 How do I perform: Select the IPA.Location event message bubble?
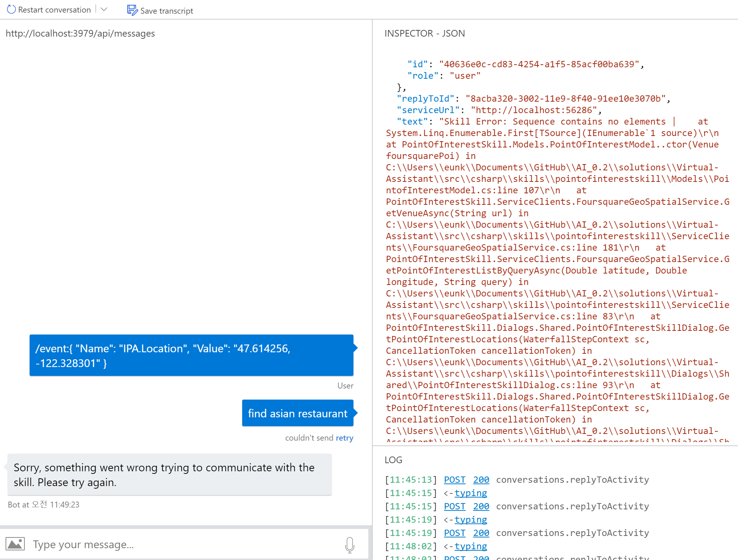(x=191, y=356)
